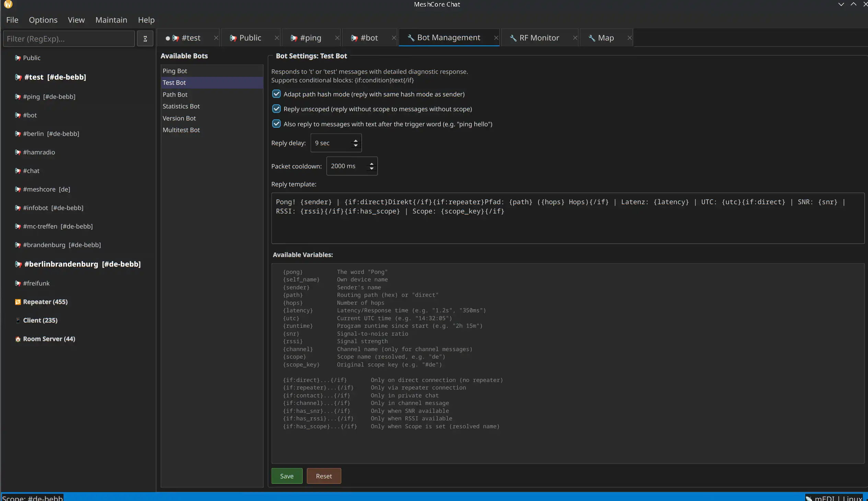Open the Maintain menu
Viewport: 868px width, 501px height.
tap(111, 20)
